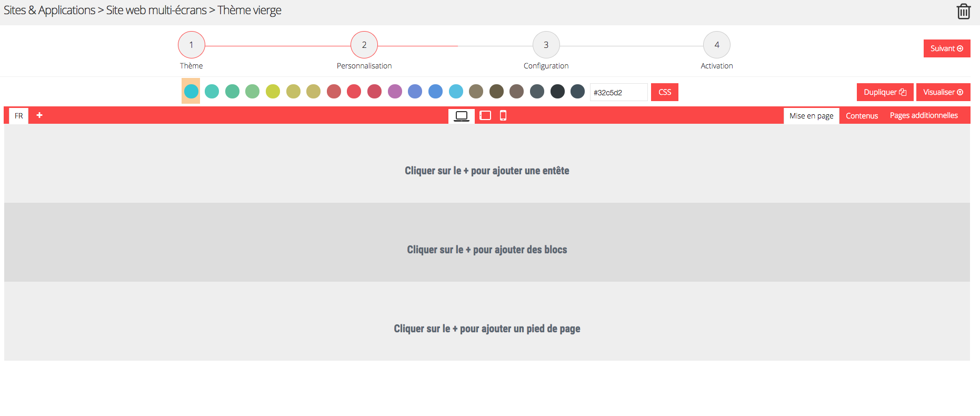The width and height of the screenshot is (980, 416).
Task: Add a language with the plus icon
Action: click(x=39, y=115)
